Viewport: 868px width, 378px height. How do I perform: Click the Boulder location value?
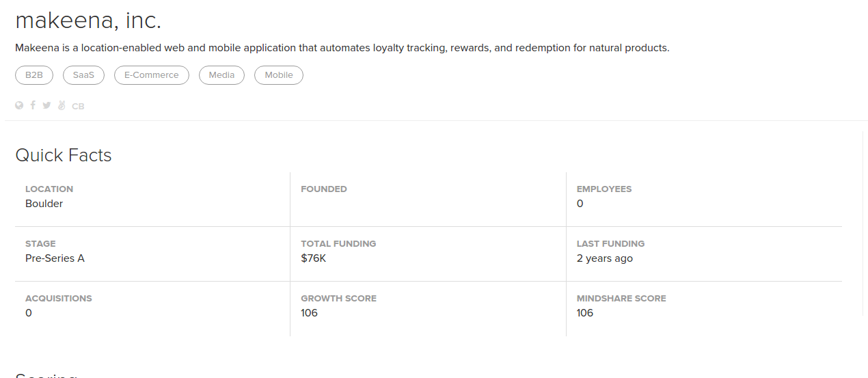pyautogui.click(x=44, y=204)
